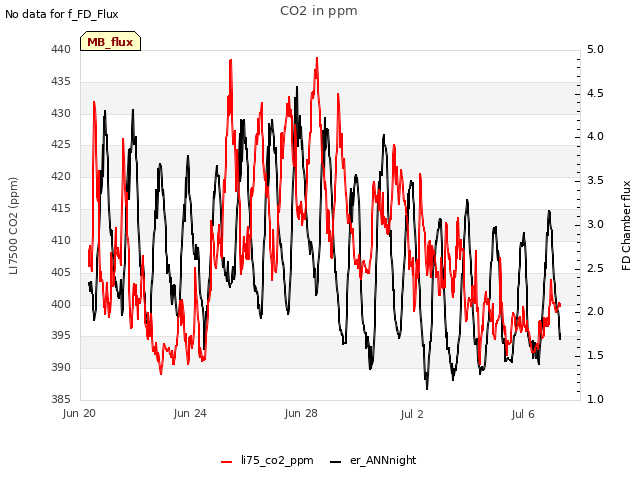Click the 1.0 right axis tick label

(x=595, y=399)
